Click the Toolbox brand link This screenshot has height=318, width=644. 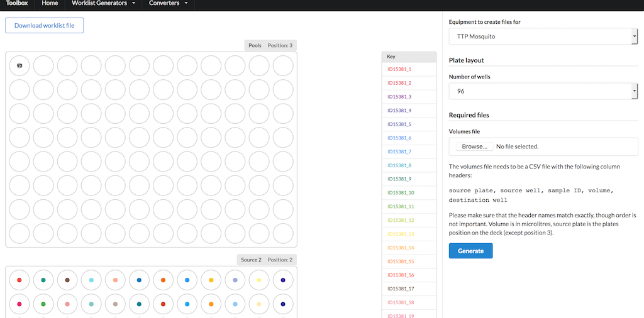coord(17,4)
